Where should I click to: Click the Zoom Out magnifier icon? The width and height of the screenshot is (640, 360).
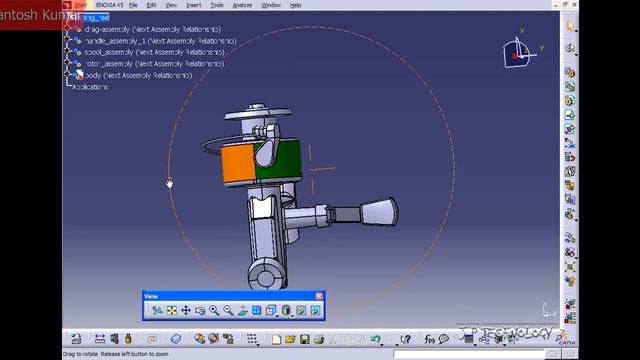228,311
